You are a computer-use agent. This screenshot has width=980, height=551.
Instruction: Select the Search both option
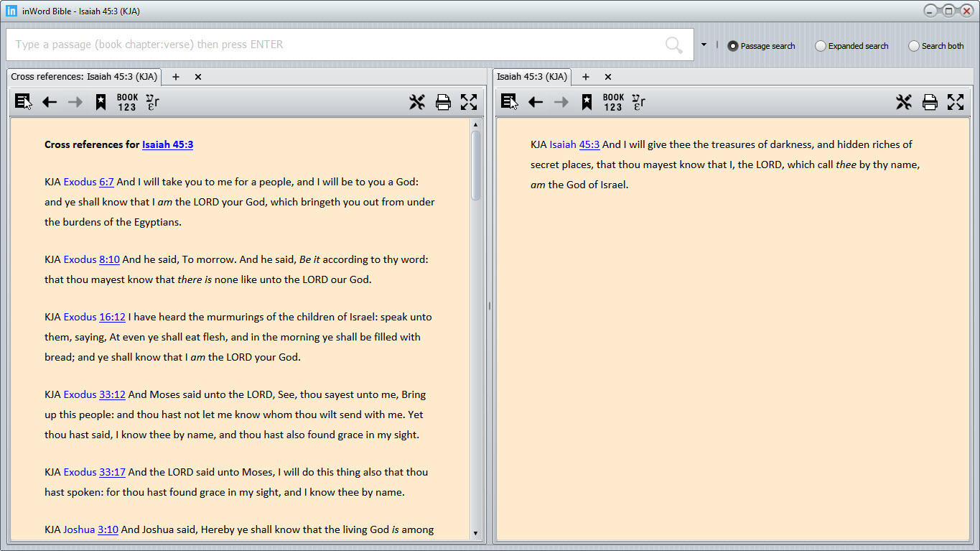coord(913,45)
